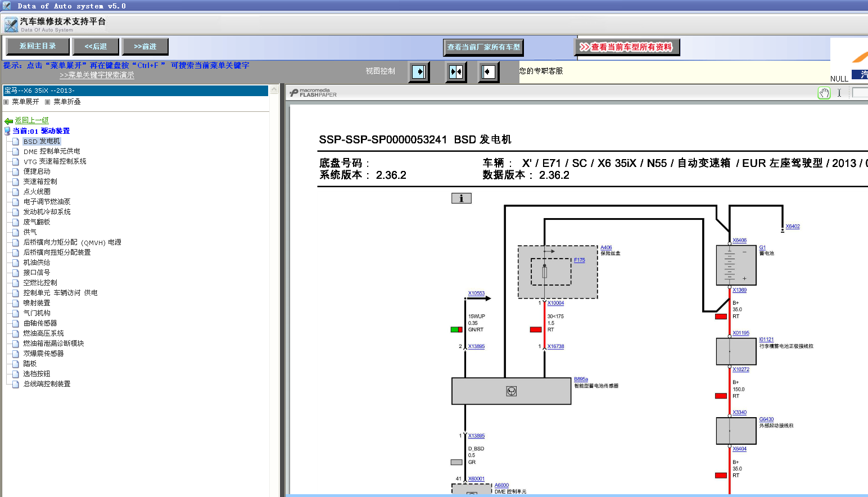This screenshot has height=497, width=868.
Task: Open 发动机冷却系统 tree item
Action: 47,212
